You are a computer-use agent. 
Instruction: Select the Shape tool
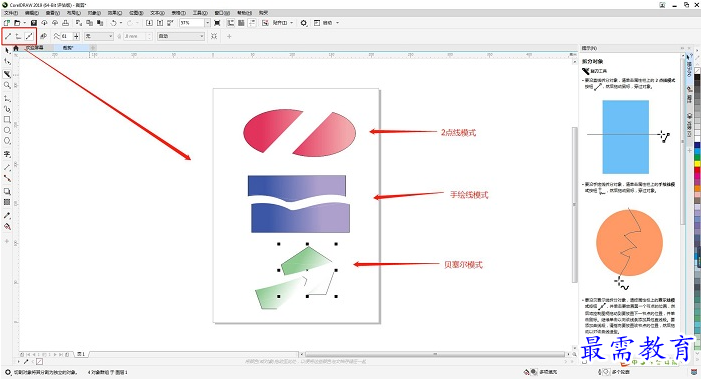pos(7,61)
